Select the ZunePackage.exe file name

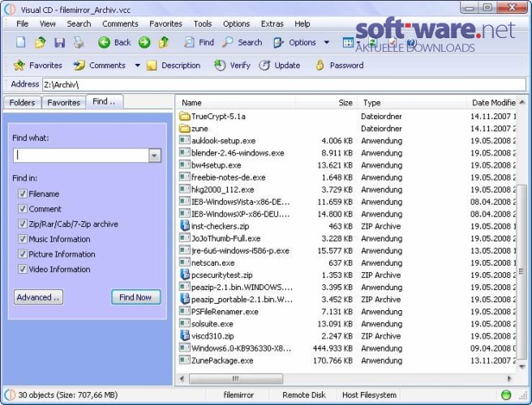(x=222, y=360)
